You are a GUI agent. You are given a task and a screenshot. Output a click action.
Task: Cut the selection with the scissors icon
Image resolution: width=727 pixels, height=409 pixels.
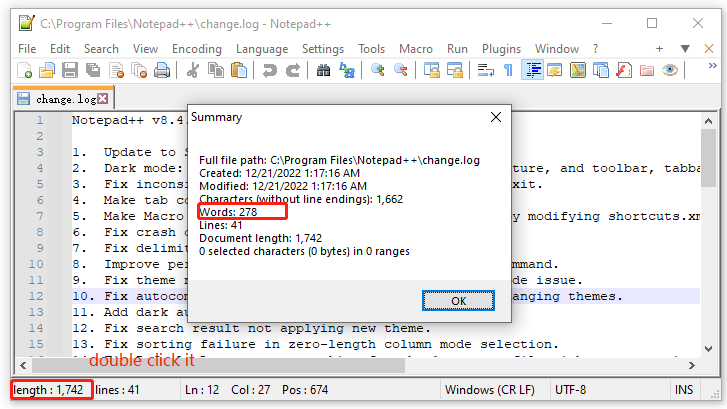click(193, 70)
